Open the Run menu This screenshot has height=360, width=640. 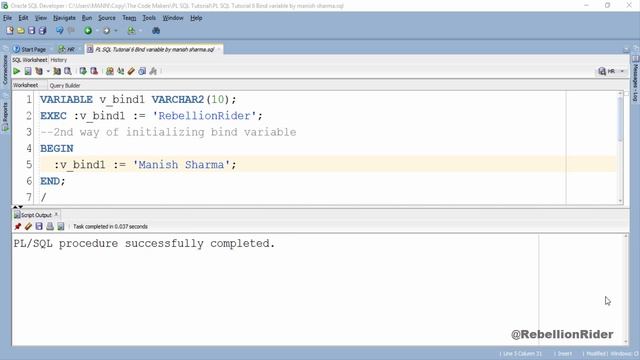coord(87,18)
